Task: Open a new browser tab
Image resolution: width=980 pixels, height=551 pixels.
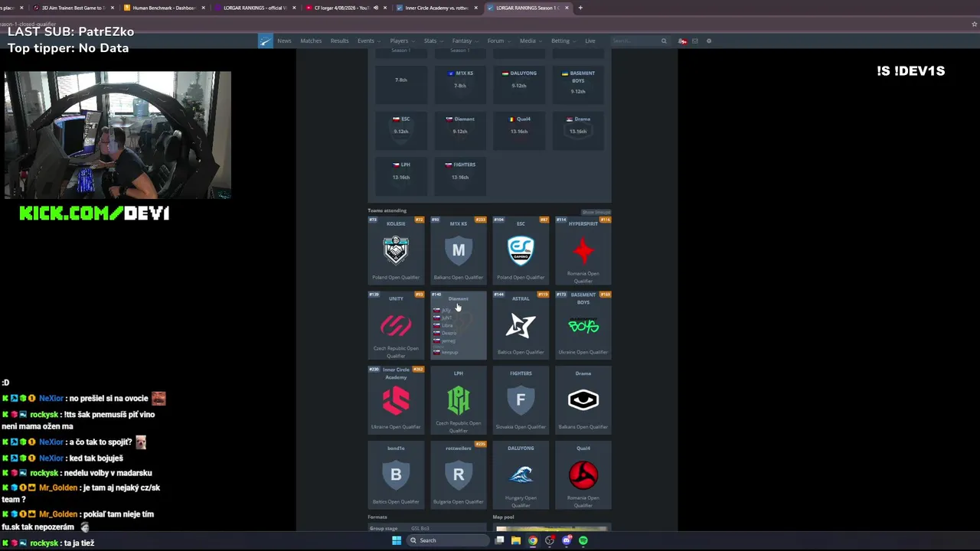Action: [x=580, y=8]
